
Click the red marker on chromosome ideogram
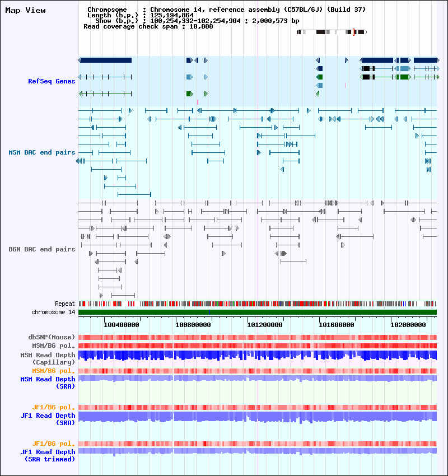353,32
